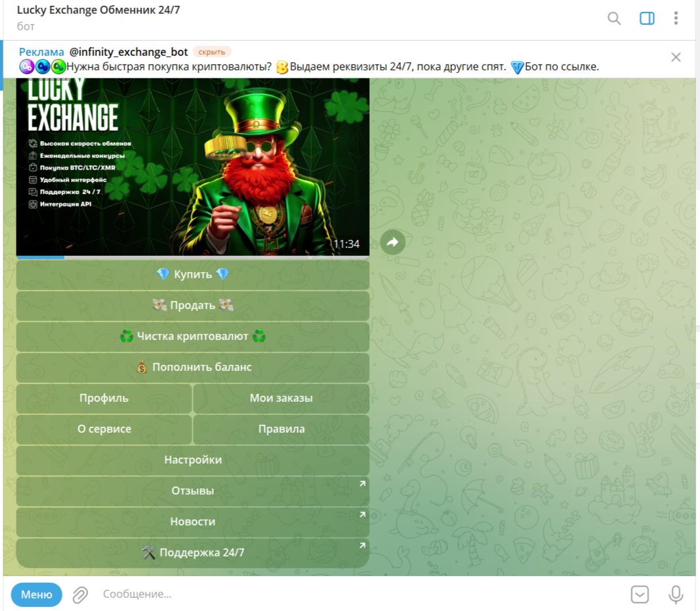Click the paperclip attach icon
The image size is (700, 611).
coord(80,595)
